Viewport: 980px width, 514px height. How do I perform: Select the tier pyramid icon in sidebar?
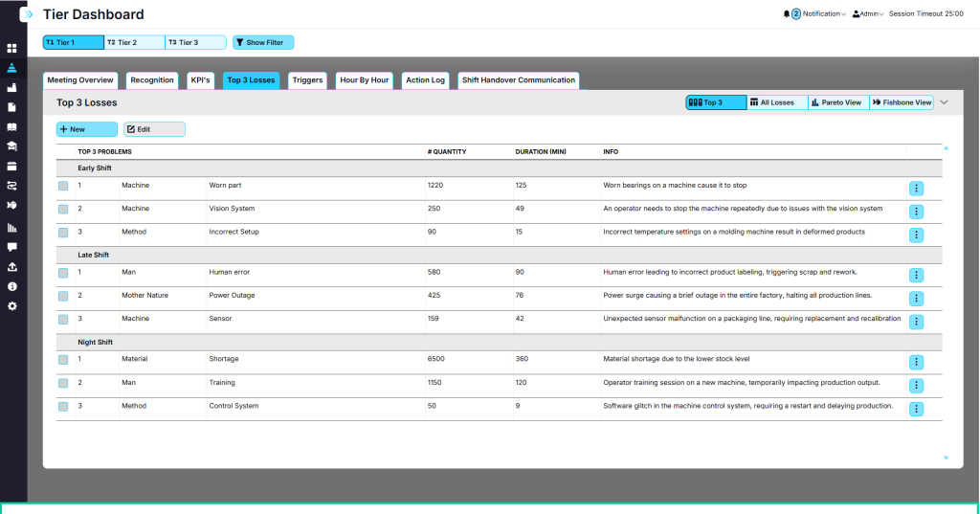point(11,68)
